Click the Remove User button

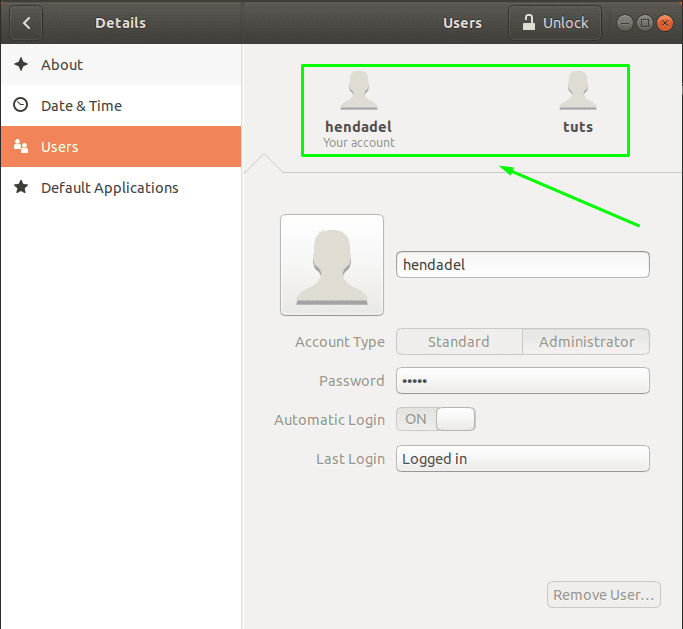604,595
